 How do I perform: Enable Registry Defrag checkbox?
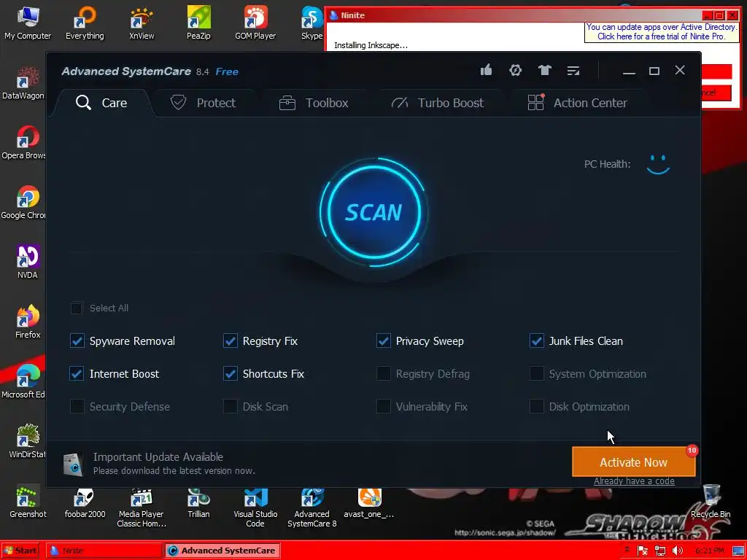[x=383, y=374]
